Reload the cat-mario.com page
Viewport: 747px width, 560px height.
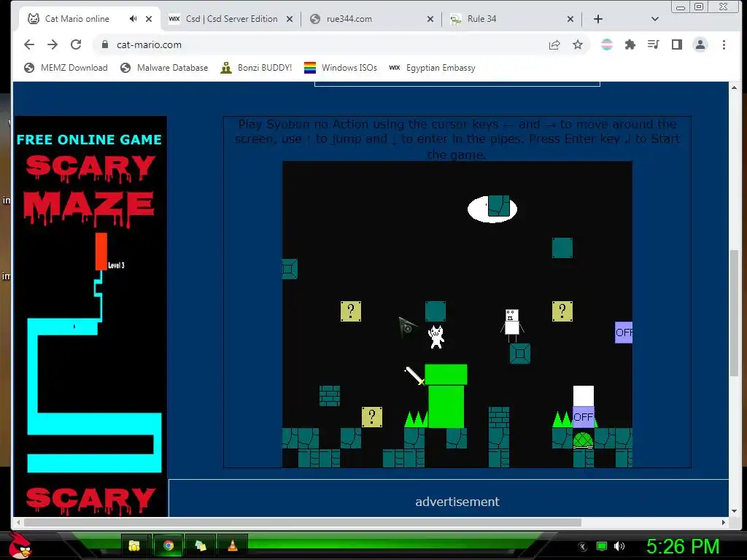pos(76,44)
